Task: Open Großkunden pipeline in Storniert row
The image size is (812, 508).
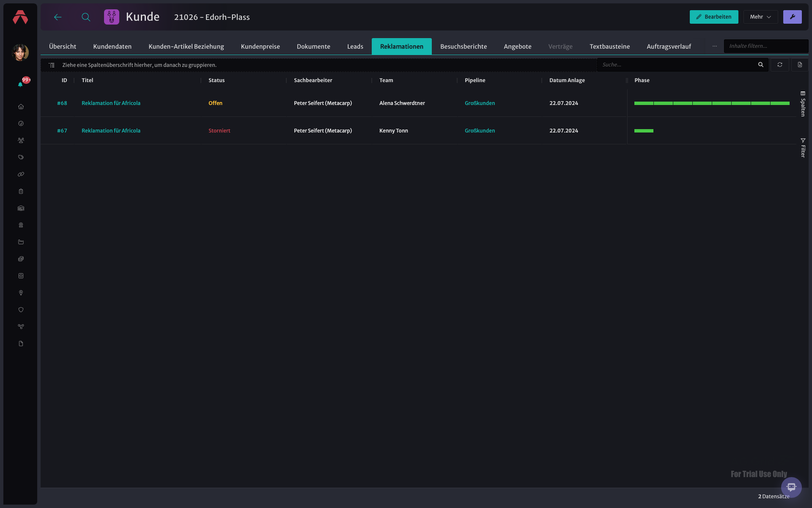Action: click(x=480, y=131)
